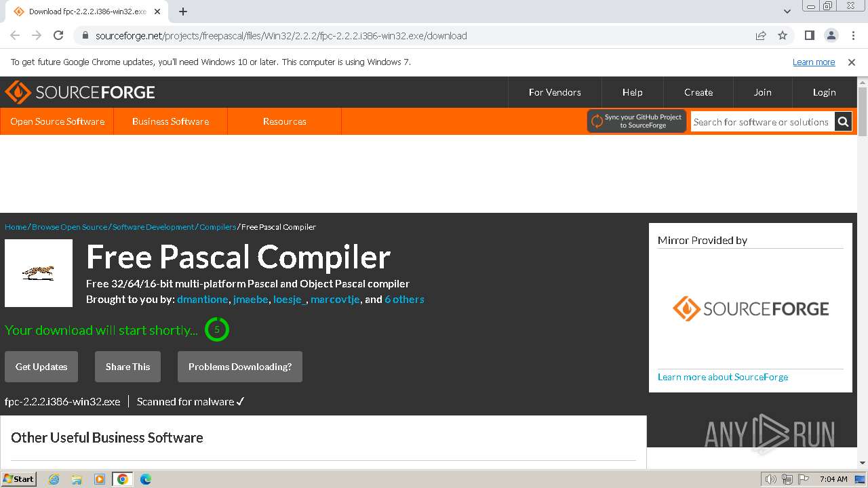Click the scrollbar down arrow
This screenshot has width=868, height=488.
(x=863, y=463)
